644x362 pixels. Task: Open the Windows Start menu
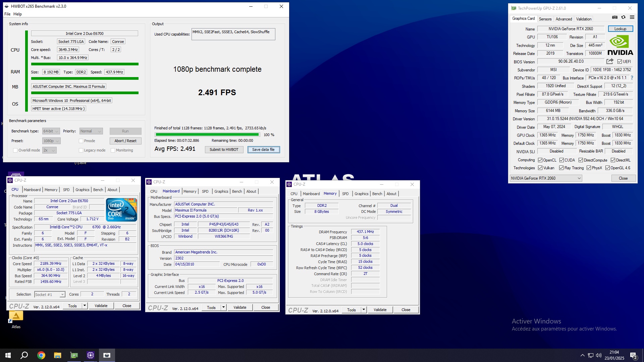pyautogui.click(x=8, y=355)
